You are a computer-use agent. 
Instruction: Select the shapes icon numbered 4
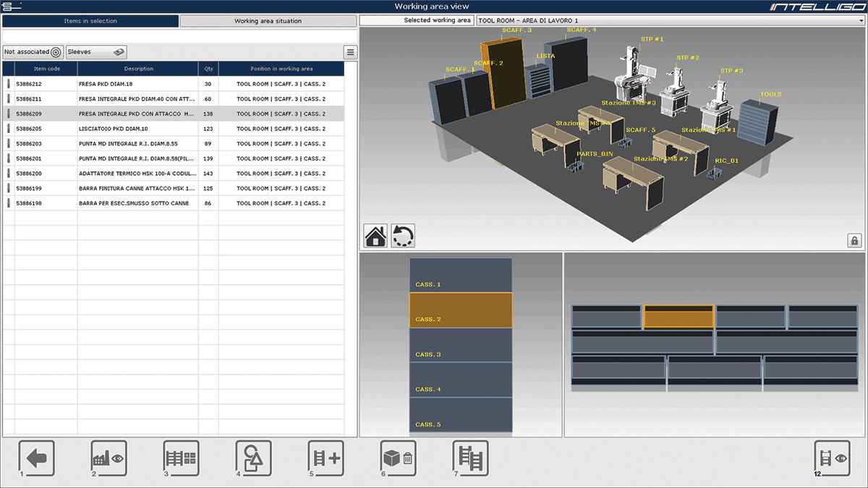tap(253, 458)
